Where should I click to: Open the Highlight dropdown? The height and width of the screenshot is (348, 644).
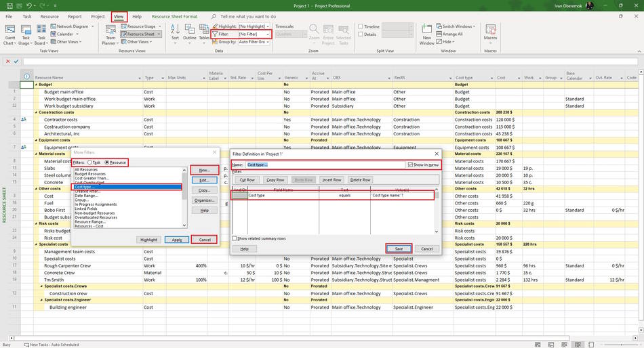268,26
